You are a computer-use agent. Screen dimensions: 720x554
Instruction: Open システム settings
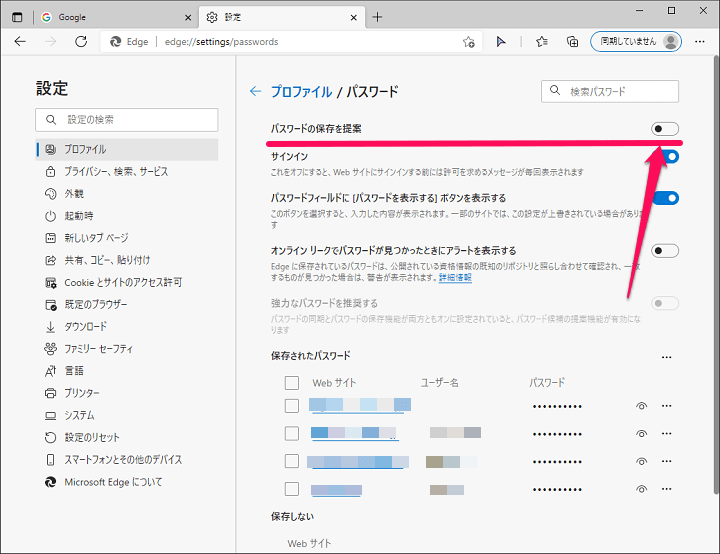click(127, 415)
